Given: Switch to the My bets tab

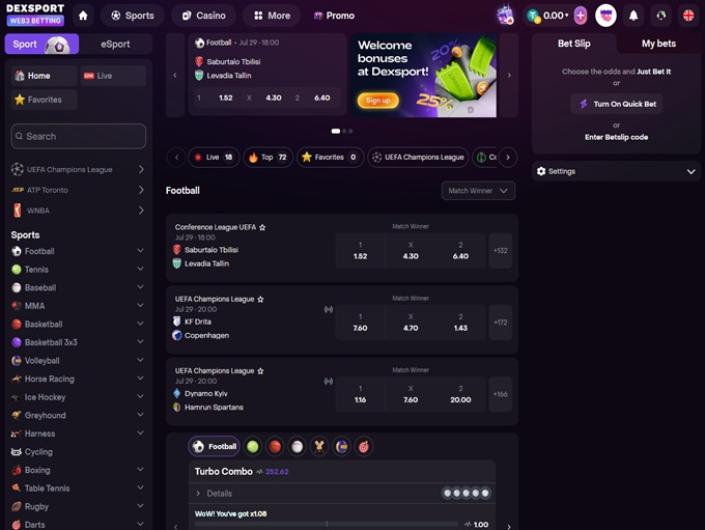Looking at the screenshot, I should [x=659, y=44].
